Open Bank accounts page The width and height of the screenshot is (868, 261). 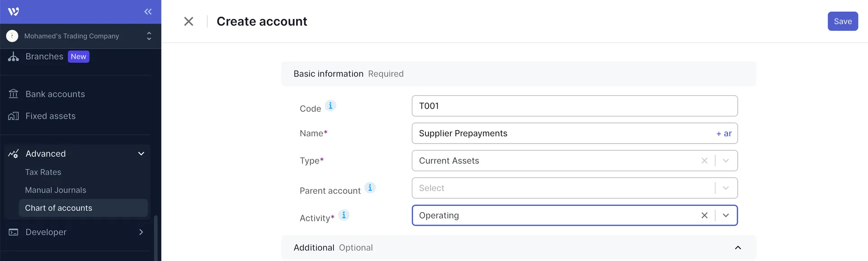55,94
